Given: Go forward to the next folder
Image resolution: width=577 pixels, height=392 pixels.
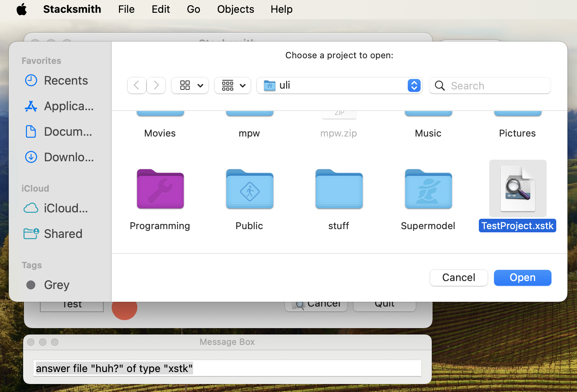Looking at the screenshot, I should point(156,85).
